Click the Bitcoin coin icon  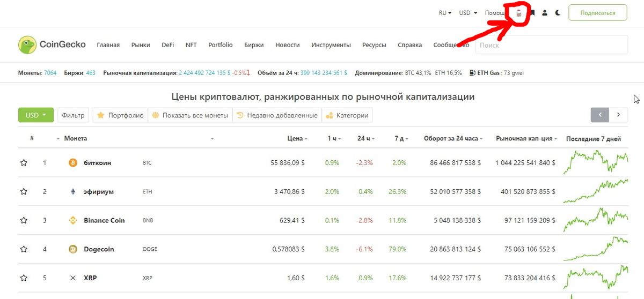[x=73, y=162]
